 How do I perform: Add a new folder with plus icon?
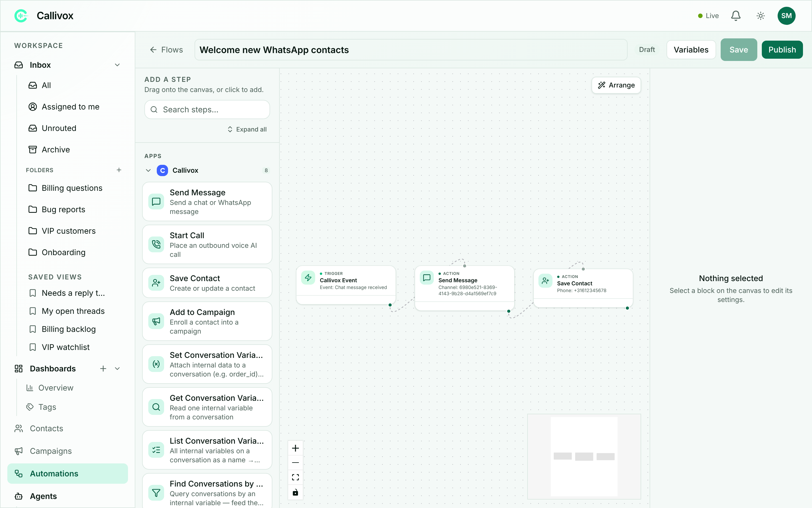pos(119,170)
